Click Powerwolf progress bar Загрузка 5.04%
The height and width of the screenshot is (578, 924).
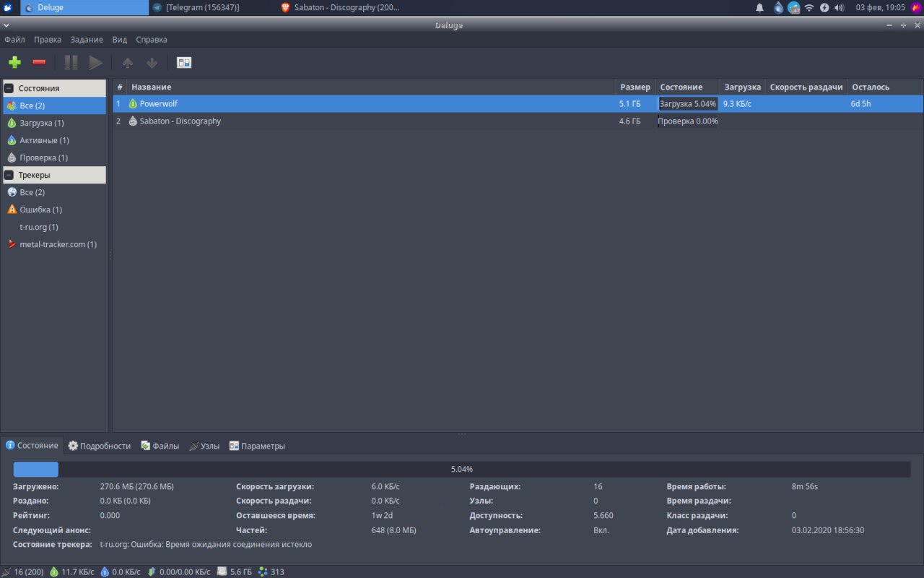tap(688, 104)
